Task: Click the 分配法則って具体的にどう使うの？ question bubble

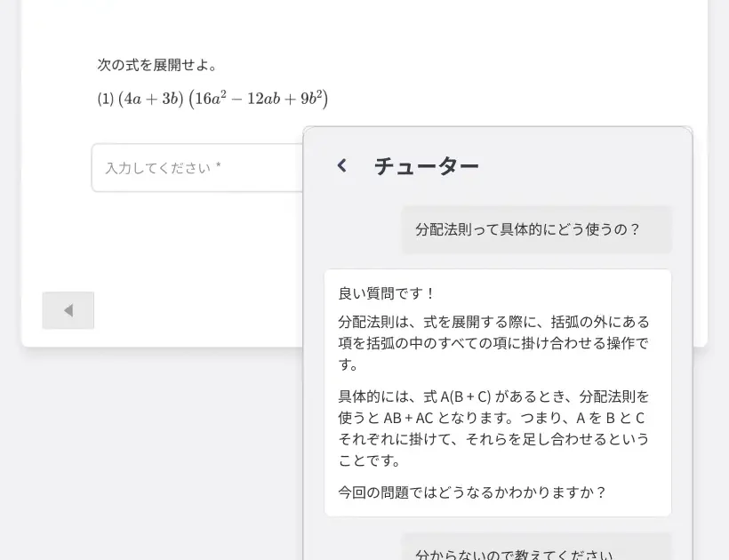Action: click(x=537, y=228)
